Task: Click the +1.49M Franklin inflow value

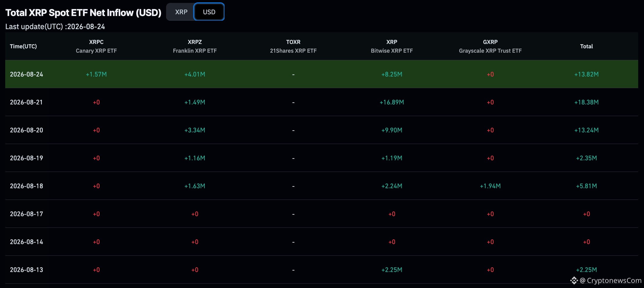Action: click(x=195, y=102)
